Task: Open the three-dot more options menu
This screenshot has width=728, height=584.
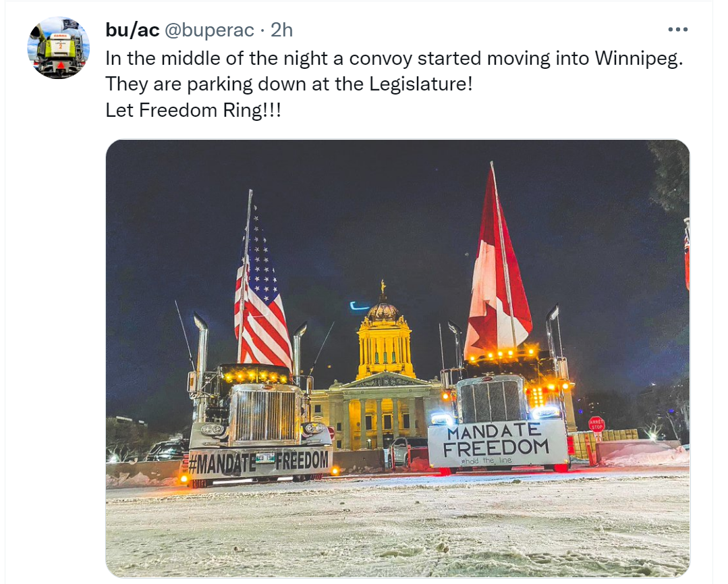Action: coord(677,29)
